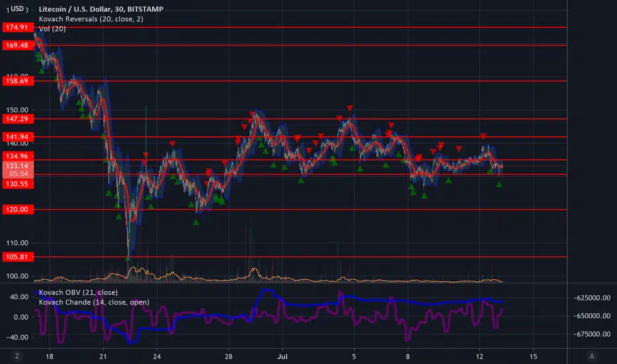617x364 pixels.
Task: Click the 158.69 red price label
Action: pos(18,81)
